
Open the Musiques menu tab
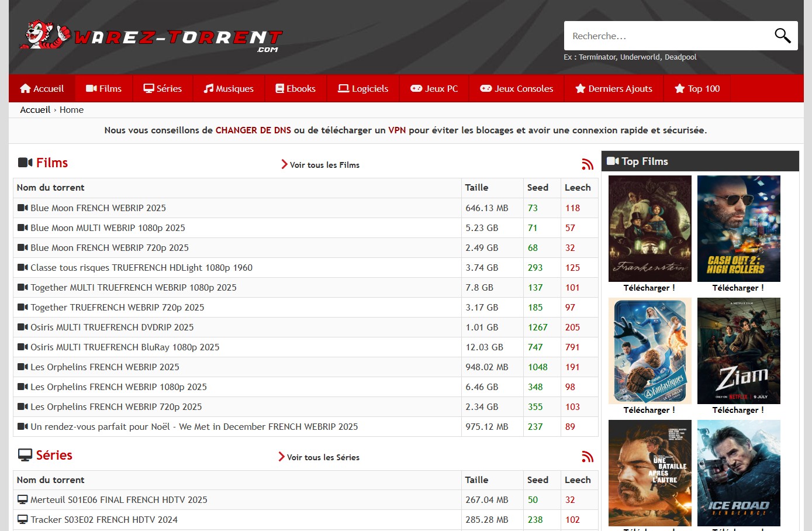(x=229, y=88)
